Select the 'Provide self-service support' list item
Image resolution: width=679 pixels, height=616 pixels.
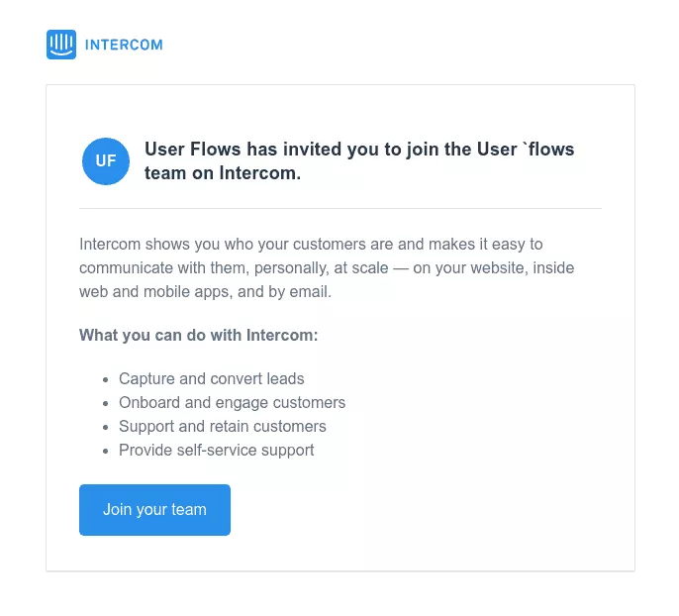[217, 450]
